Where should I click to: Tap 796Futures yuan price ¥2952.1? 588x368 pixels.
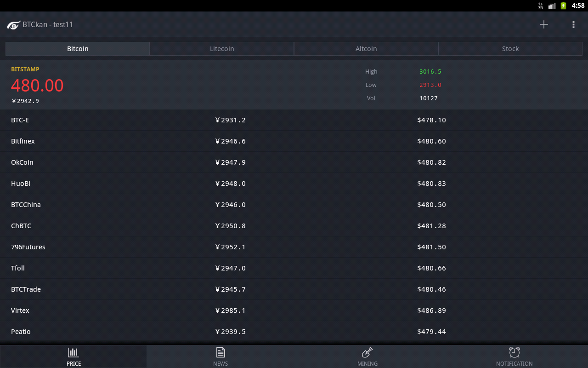click(230, 247)
